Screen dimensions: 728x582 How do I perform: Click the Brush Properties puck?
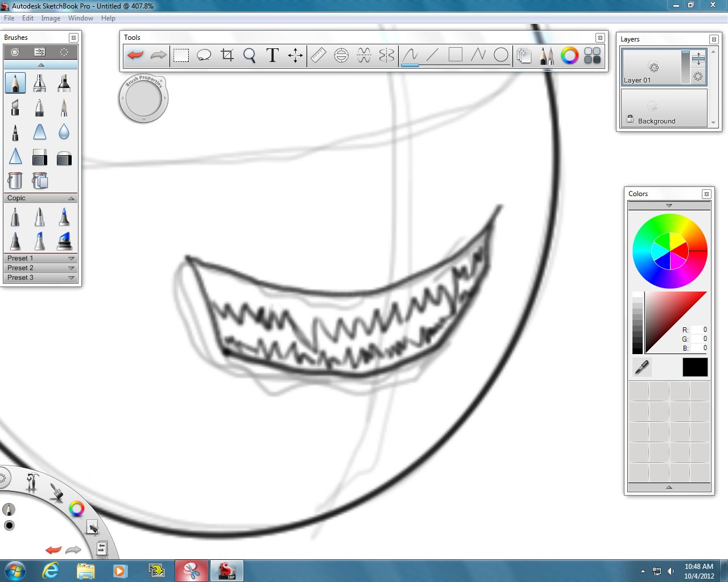(x=143, y=99)
